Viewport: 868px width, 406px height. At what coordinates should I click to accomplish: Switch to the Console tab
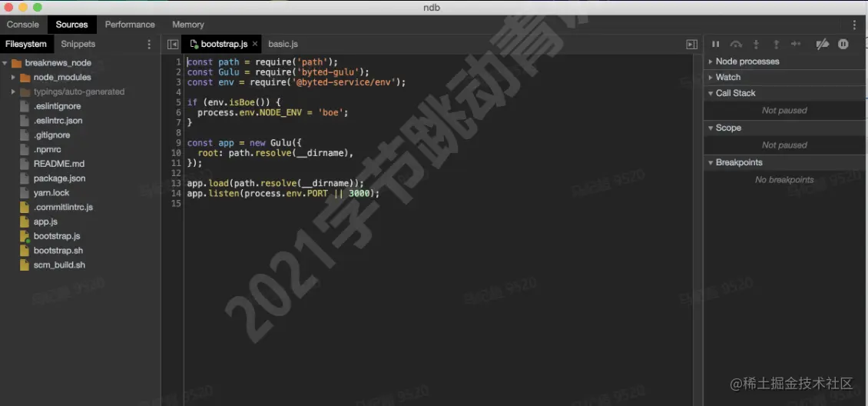pyautogui.click(x=23, y=25)
